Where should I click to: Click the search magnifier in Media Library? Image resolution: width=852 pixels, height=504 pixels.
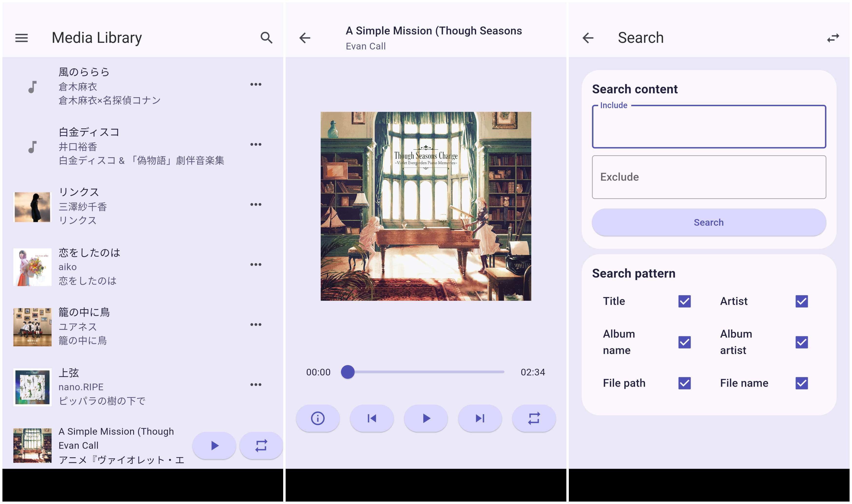click(266, 38)
